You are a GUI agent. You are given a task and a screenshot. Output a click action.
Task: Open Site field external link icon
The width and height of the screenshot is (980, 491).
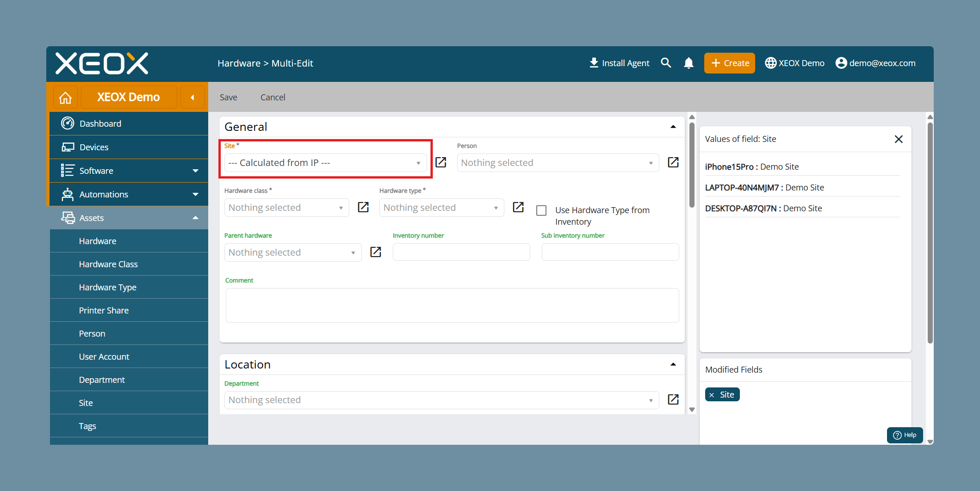tap(441, 162)
